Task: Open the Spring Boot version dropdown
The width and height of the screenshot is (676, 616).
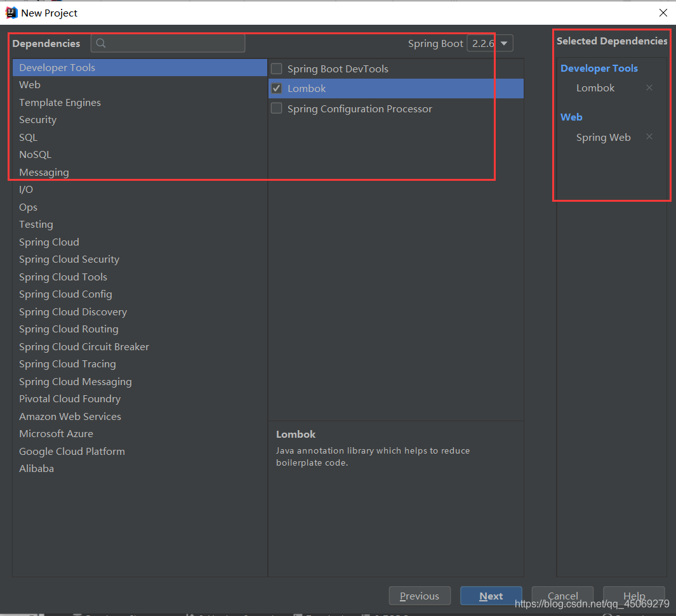Action: click(x=490, y=44)
